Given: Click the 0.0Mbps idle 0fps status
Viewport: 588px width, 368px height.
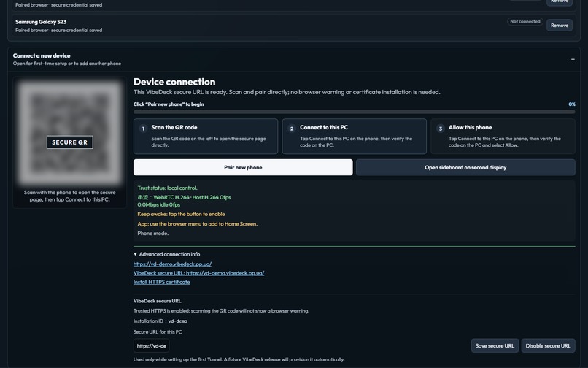Looking at the screenshot, I should pos(158,204).
